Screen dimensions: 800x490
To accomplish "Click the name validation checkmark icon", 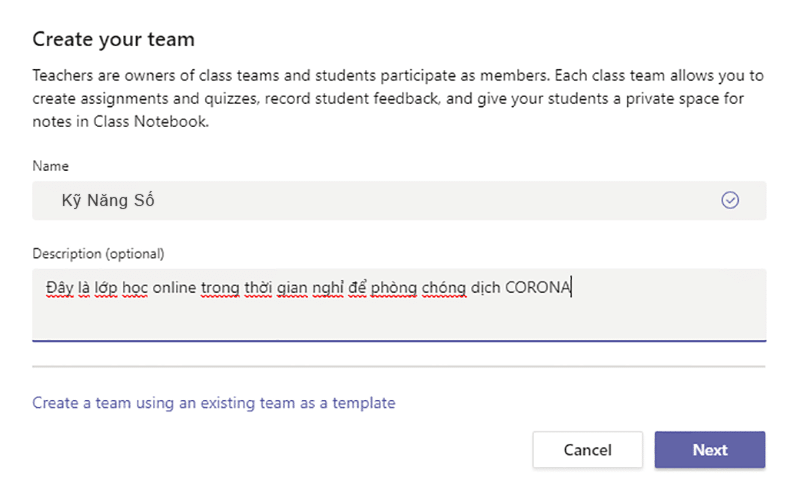I will [x=730, y=200].
